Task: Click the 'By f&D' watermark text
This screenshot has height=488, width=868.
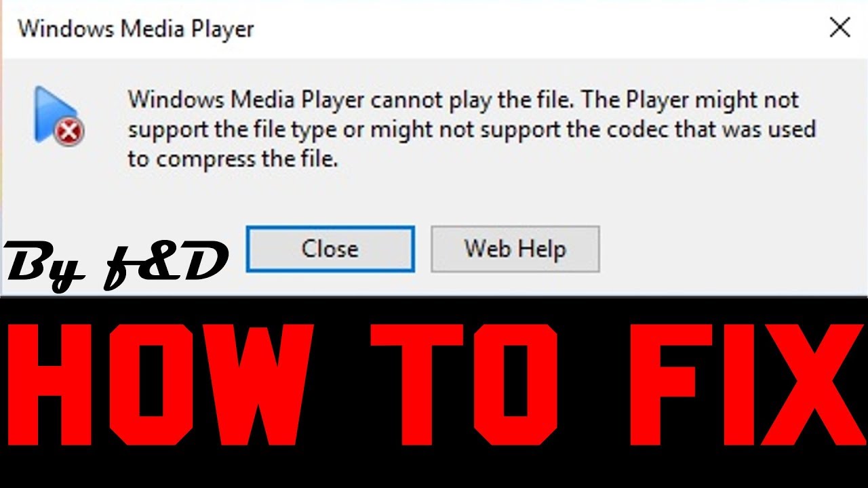Action: click(115, 265)
